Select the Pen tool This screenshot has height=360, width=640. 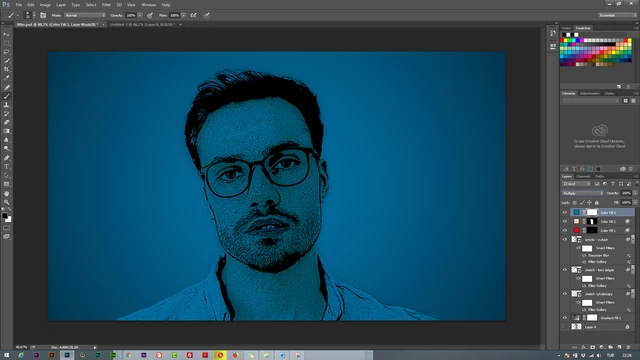coord(6,158)
